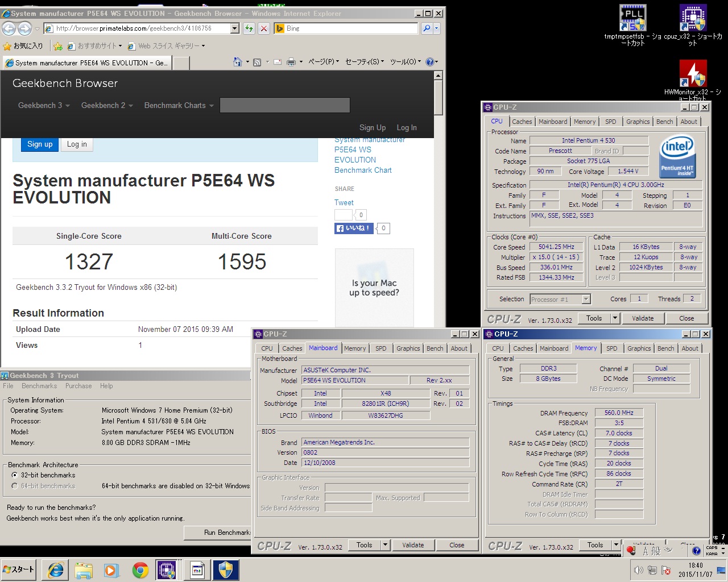Click the shield icon in taskbar

click(x=225, y=570)
